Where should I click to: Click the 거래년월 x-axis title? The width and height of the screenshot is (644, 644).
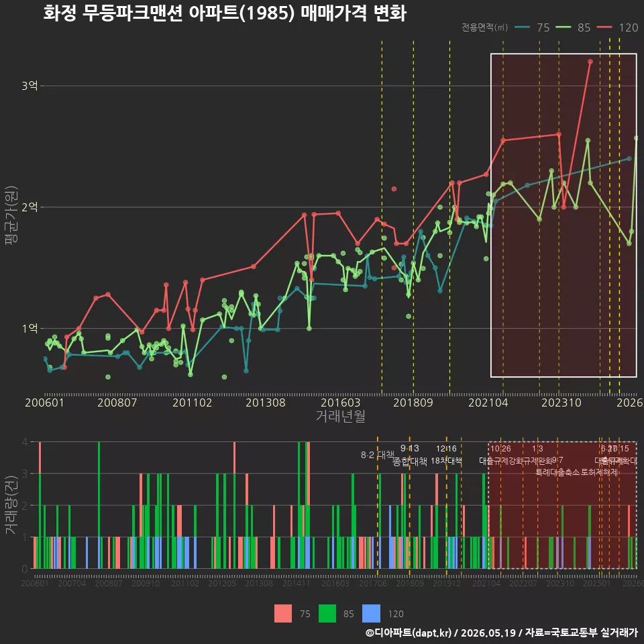point(341,416)
